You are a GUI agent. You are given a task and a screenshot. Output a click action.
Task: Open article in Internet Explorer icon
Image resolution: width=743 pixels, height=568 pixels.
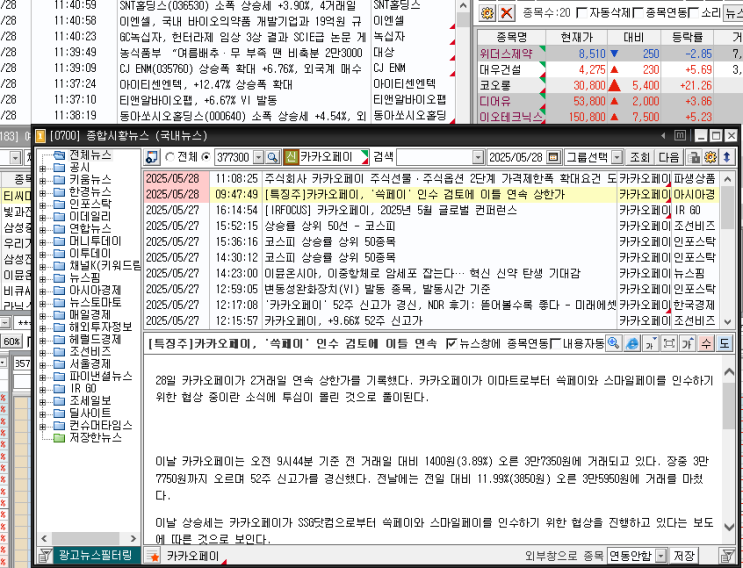632,343
